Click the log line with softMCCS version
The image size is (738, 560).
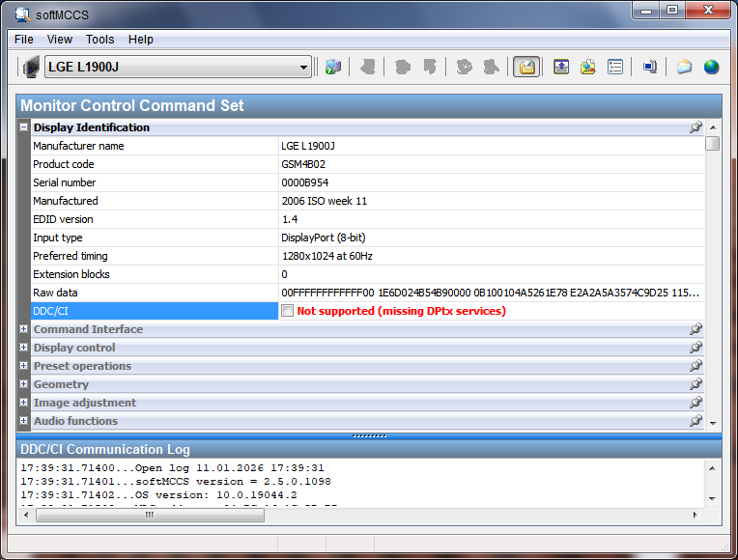click(176, 482)
